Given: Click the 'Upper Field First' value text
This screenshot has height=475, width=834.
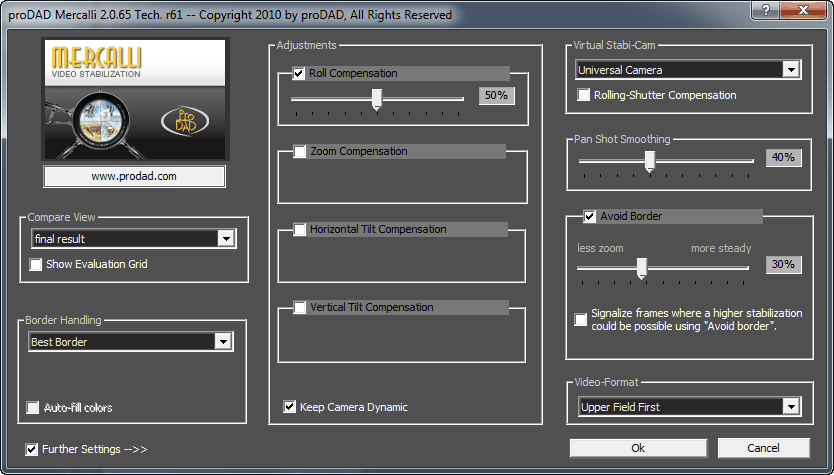Looking at the screenshot, I should pyautogui.click(x=620, y=407).
